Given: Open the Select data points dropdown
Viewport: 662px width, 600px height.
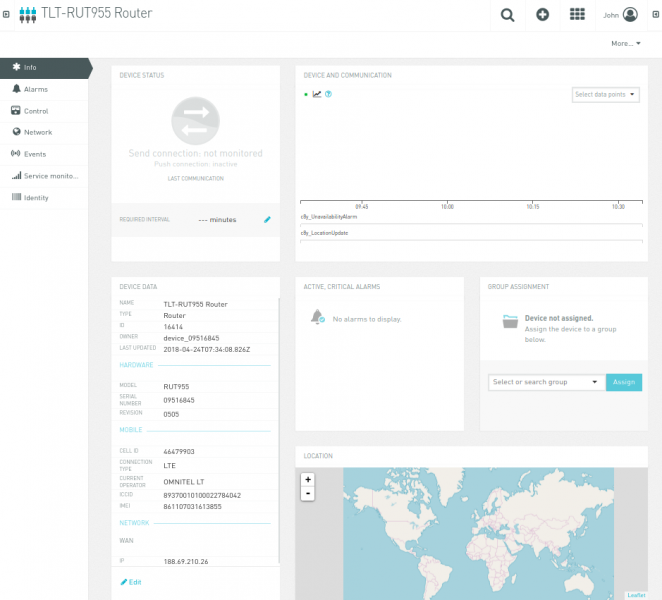Looking at the screenshot, I should click(606, 95).
